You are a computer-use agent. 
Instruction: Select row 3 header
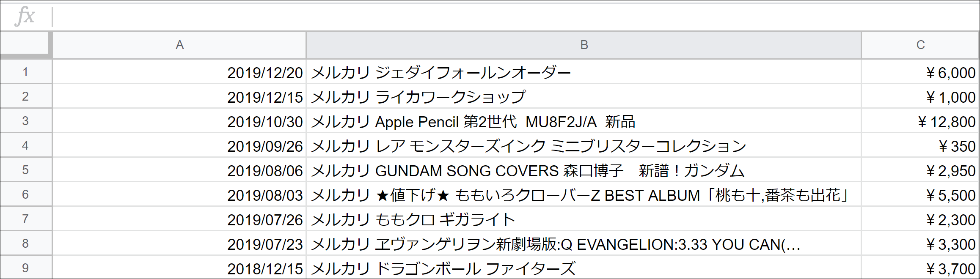pos(26,121)
